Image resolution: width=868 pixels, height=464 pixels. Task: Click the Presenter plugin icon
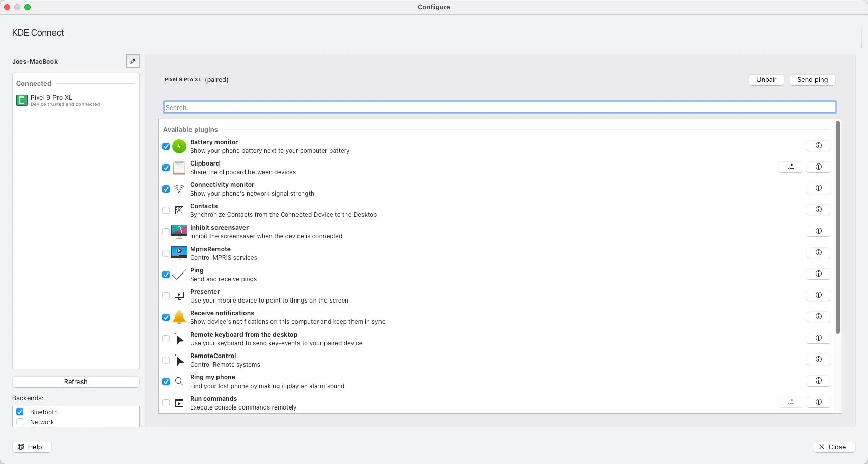tap(179, 296)
